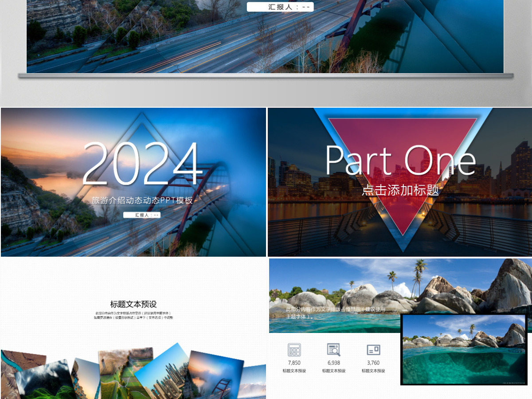Click the white placeholder text over beach rocks
The height and width of the screenshot is (399, 532).
(x=336, y=313)
